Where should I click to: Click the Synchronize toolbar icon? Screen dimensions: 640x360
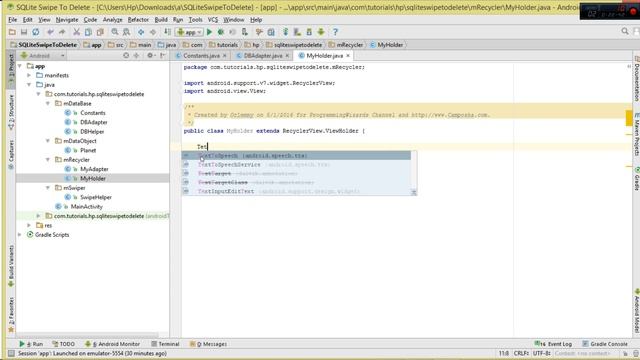point(36,32)
